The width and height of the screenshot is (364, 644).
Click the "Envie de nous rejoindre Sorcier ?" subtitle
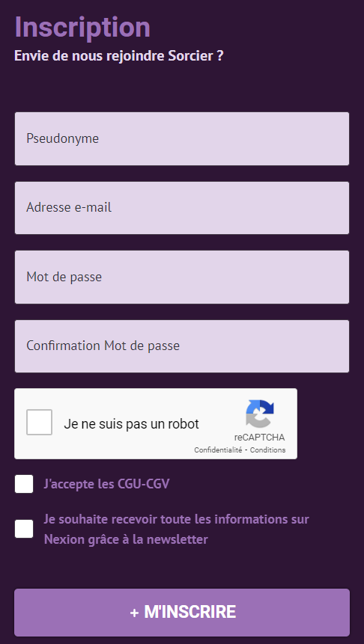(x=119, y=56)
